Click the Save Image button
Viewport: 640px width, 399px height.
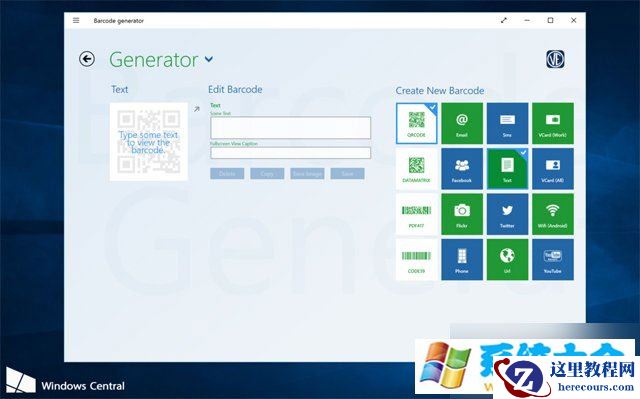click(307, 174)
